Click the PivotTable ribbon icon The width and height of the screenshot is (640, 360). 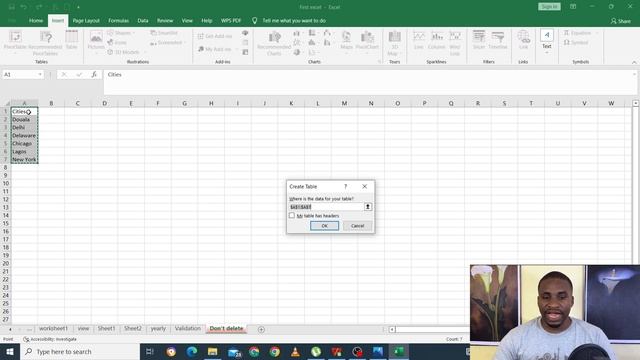point(15,40)
